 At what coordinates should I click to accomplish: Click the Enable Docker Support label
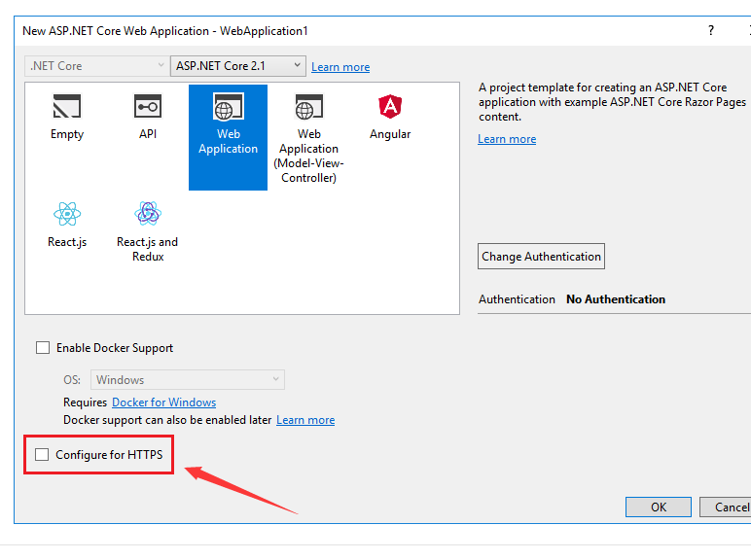115,348
